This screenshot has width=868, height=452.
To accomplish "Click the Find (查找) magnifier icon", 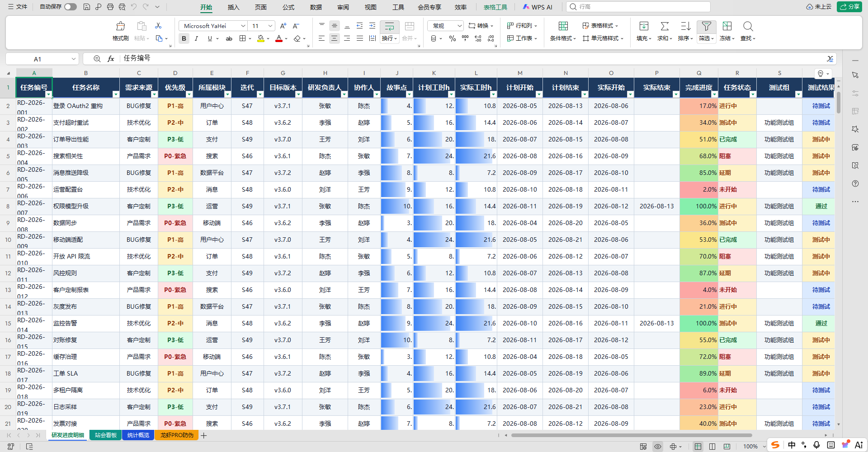I will click(x=748, y=26).
